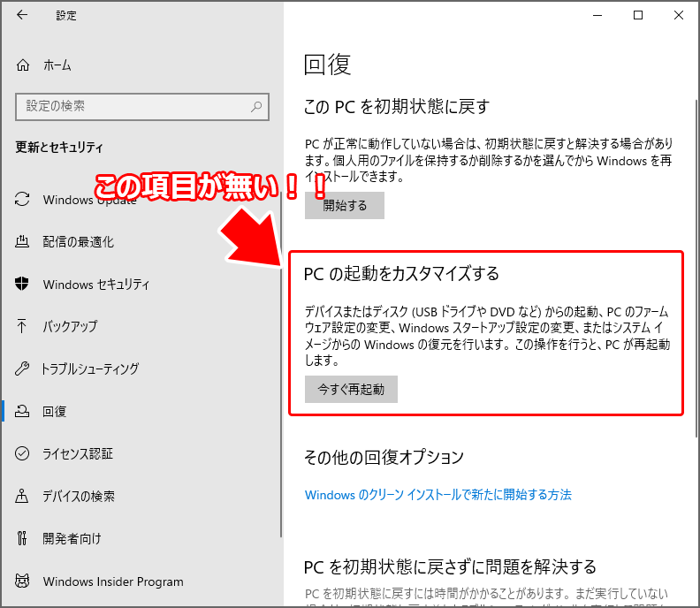The image size is (700, 608).
Task: Open 開発者向け settings
Action: click(72, 538)
